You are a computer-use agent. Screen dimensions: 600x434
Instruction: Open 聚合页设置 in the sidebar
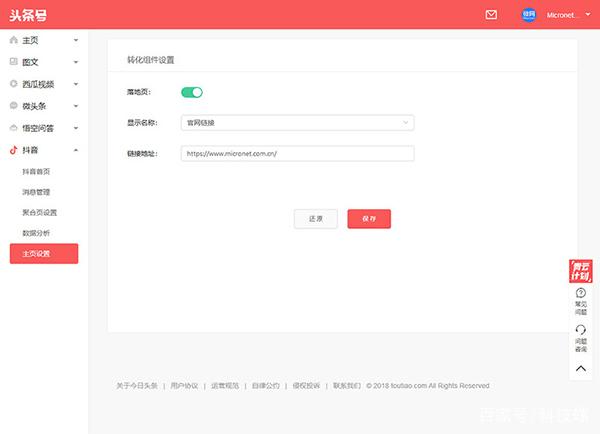[39, 212]
